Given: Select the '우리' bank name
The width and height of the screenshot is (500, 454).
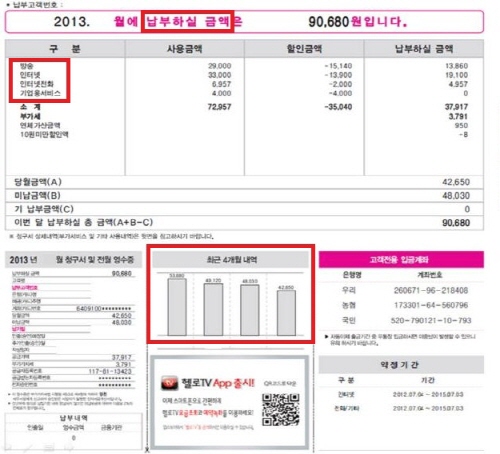Looking at the screenshot, I should (349, 290).
